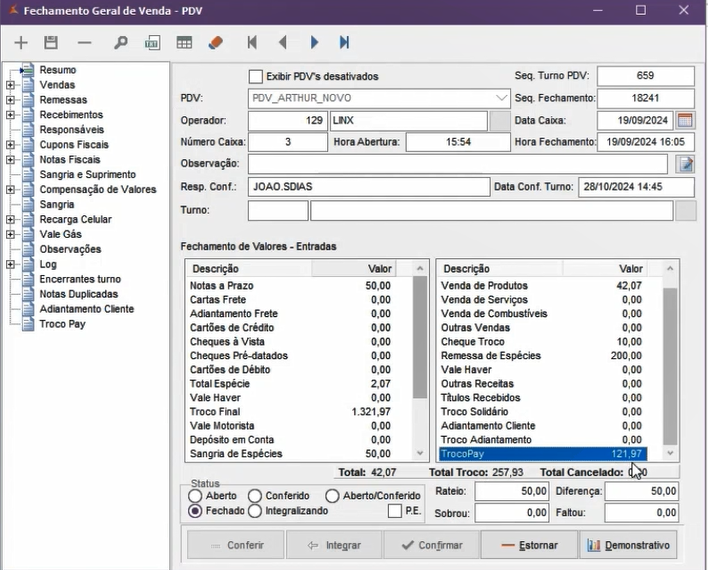Click the magnifier search icon
Viewport: 708px width, 570px height.
[120, 43]
